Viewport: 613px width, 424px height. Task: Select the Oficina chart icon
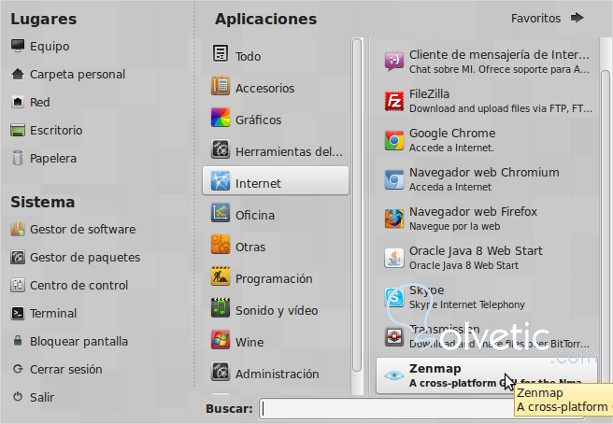(220, 213)
